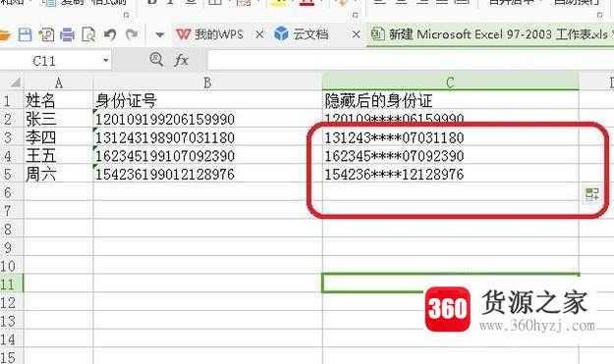
Task: Select column B header
Action: 207,82
